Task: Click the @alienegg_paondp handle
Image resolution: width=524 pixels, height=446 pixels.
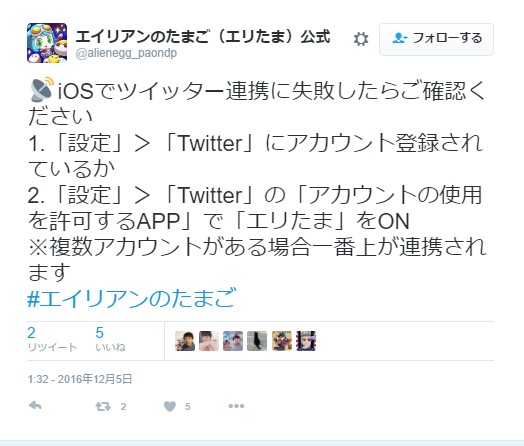Action: pyautogui.click(x=126, y=53)
